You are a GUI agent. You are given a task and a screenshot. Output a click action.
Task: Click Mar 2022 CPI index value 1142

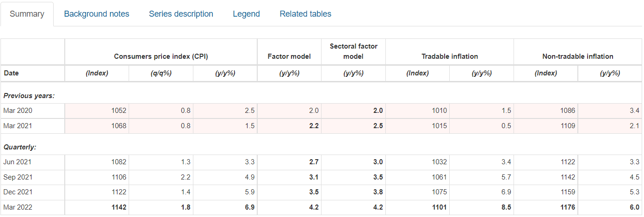click(x=118, y=207)
